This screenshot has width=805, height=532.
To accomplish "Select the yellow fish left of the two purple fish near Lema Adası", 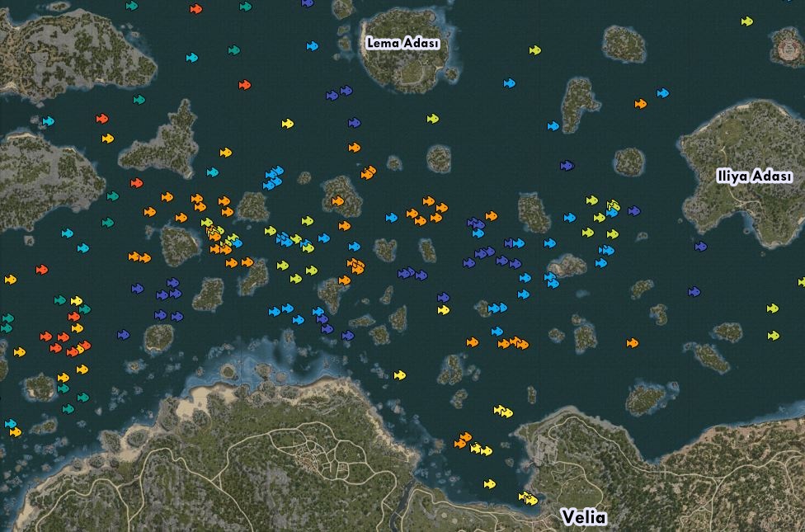I will [287, 124].
